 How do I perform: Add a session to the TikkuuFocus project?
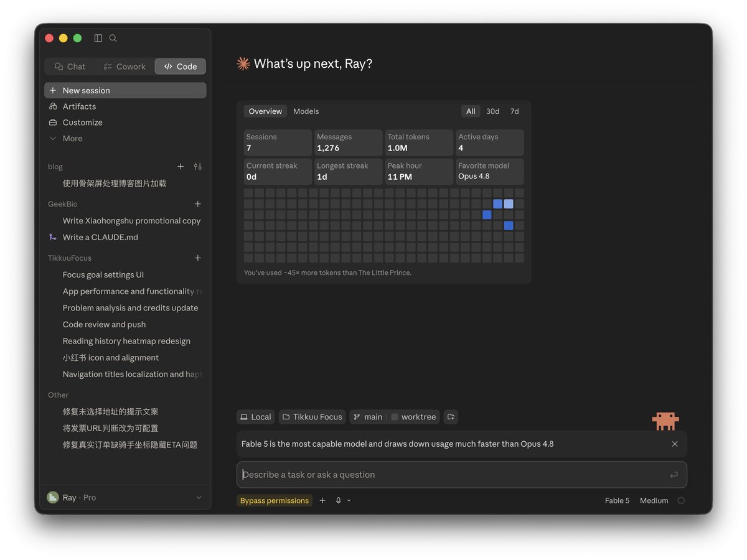click(198, 258)
